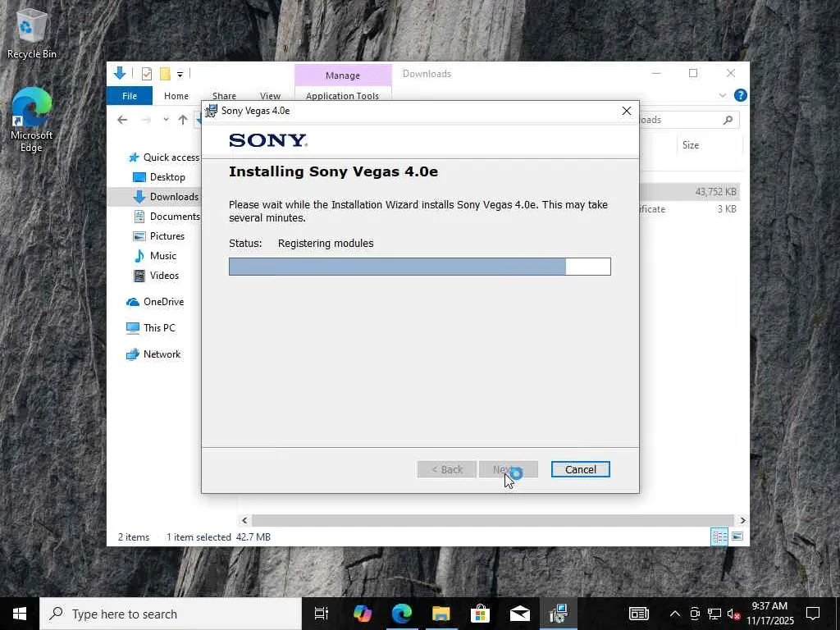
Task: Select OneDrive in navigation pane
Action: 155,302
